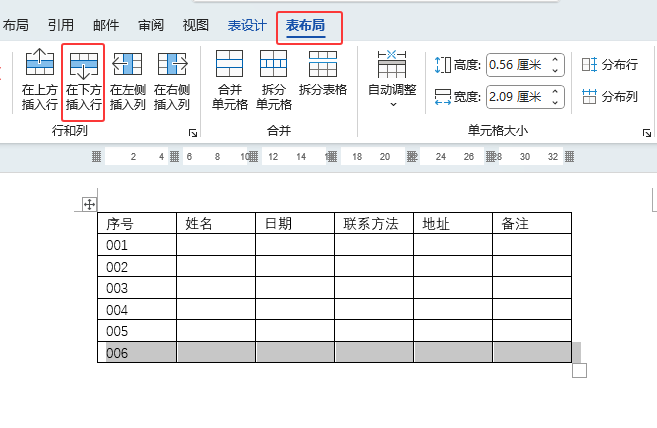657x428 pixels.
Task: Open the 自动调整 autofit dropdown
Action: (392, 79)
